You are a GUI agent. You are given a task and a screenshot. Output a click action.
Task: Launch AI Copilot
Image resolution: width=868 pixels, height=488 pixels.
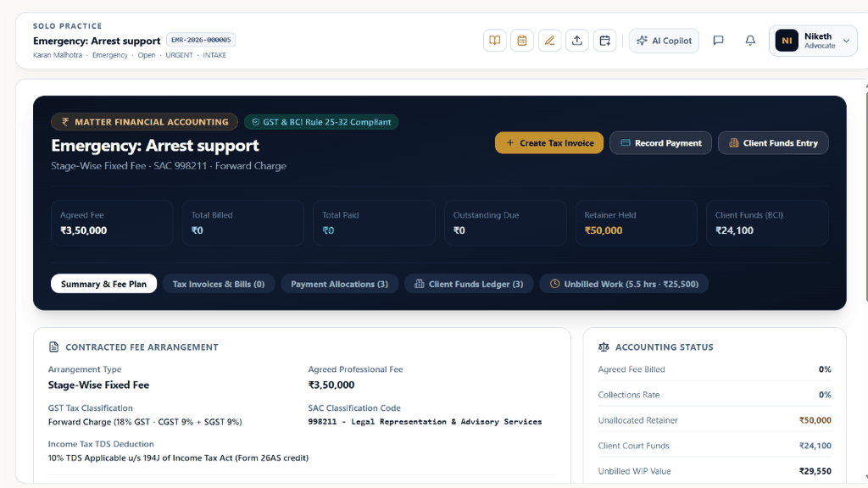(x=664, y=41)
